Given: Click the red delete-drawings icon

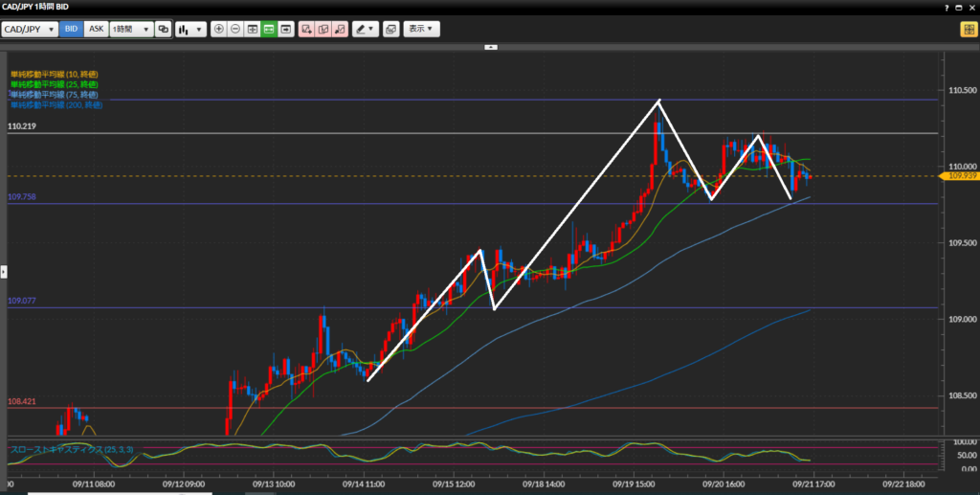Looking at the screenshot, I should (x=339, y=29).
